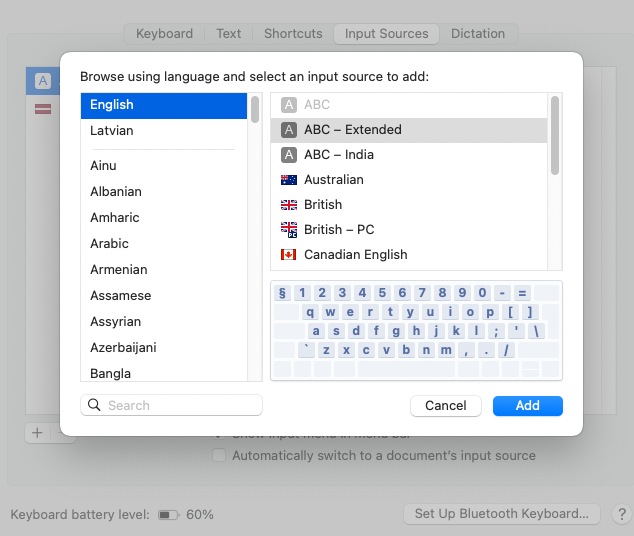Click the input source list scrollbar

click(x=555, y=135)
